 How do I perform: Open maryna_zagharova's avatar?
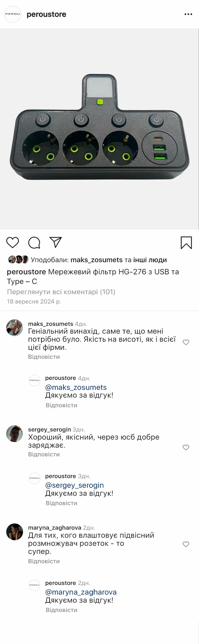15,532
